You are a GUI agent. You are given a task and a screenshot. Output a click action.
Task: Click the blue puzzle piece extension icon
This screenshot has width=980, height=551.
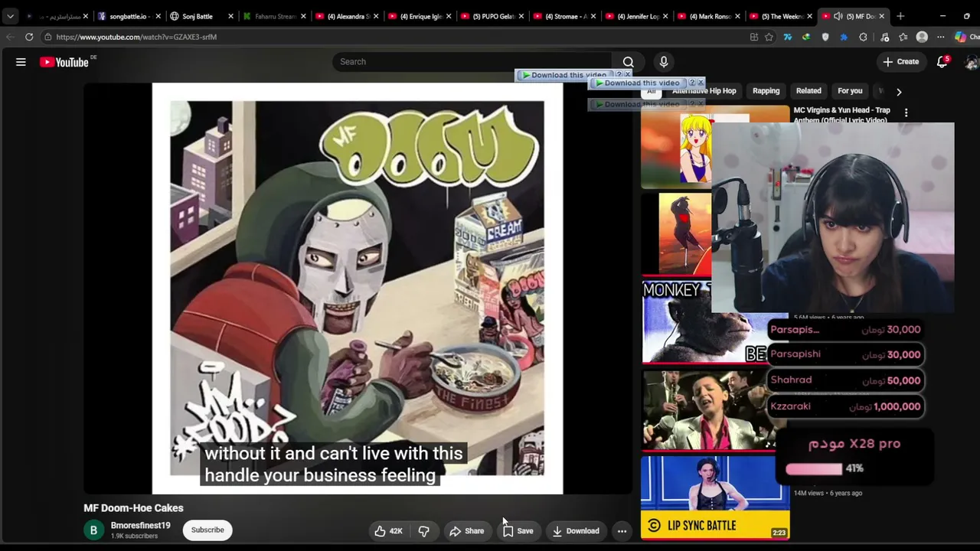point(844,37)
